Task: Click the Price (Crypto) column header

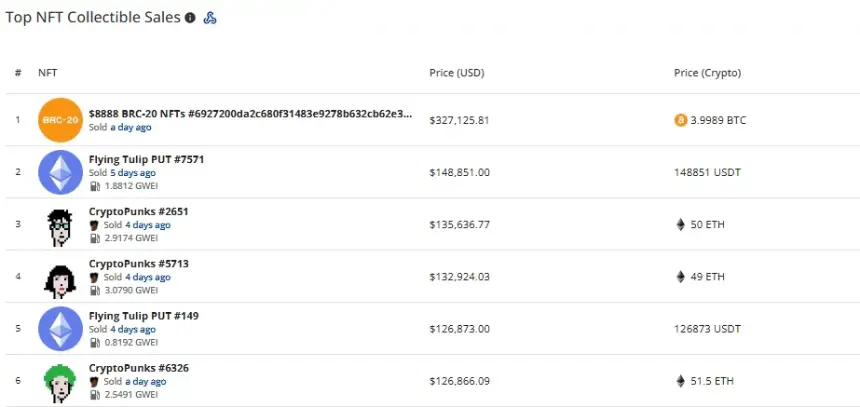Action: coord(708,73)
